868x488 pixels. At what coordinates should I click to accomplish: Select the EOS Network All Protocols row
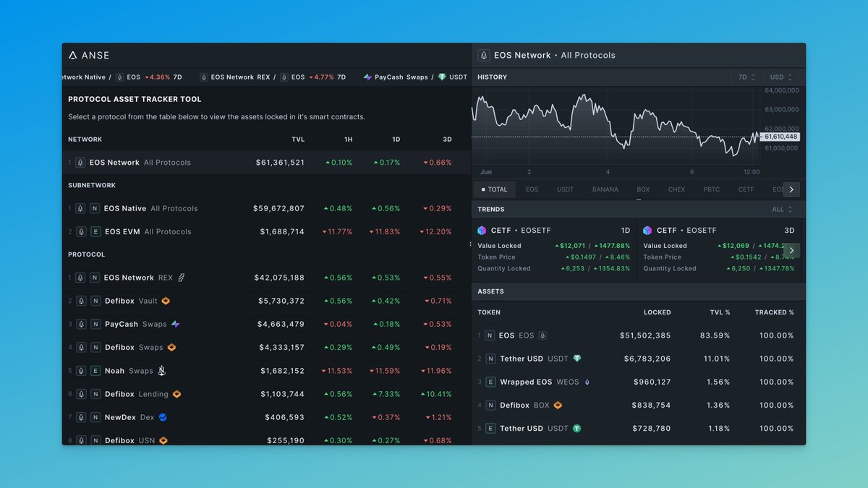tap(267, 163)
